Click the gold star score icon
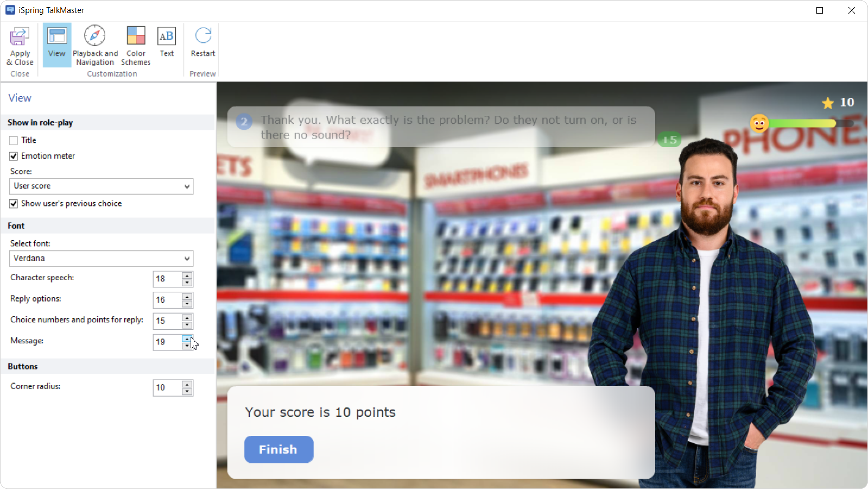 point(828,103)
